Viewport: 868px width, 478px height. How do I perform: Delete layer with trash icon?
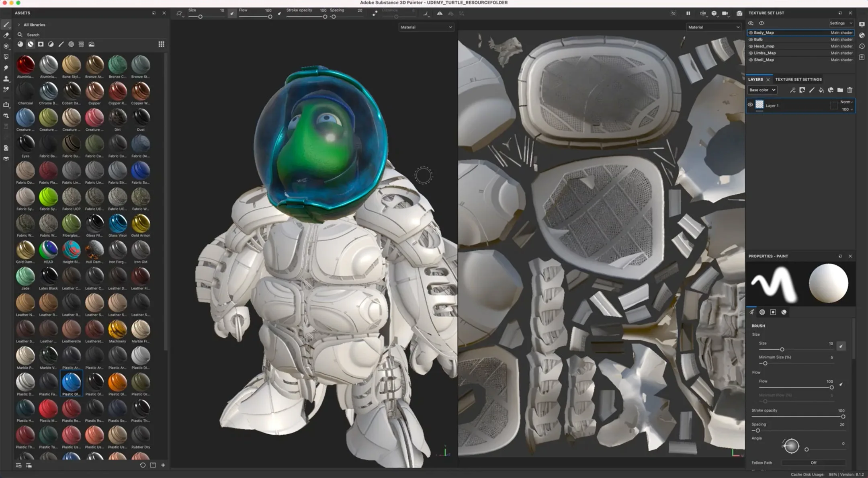coord(850,90)
